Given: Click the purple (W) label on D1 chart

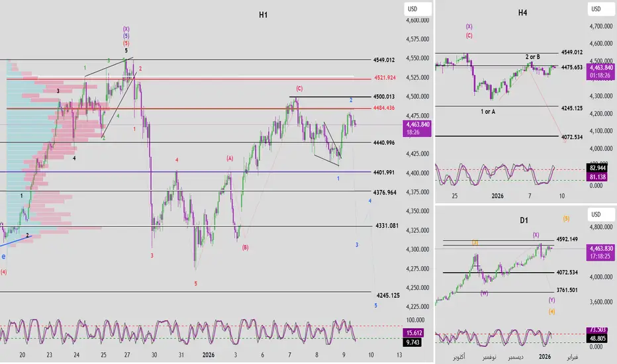Looking at the screenshot, I should tap(484, 293).
